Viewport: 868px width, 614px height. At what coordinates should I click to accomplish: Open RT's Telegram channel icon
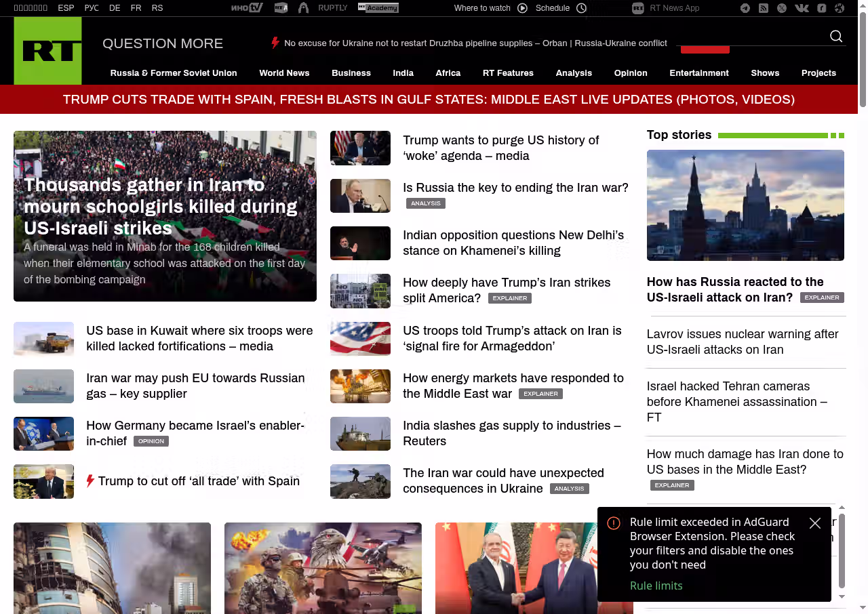coord(745,8)
